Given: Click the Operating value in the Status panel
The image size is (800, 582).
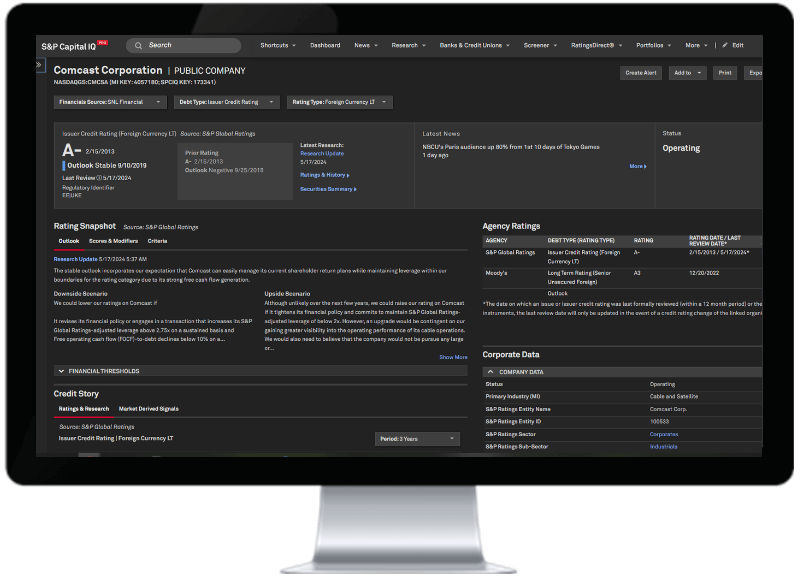Looking at the screenshot, I should point(681,148).
